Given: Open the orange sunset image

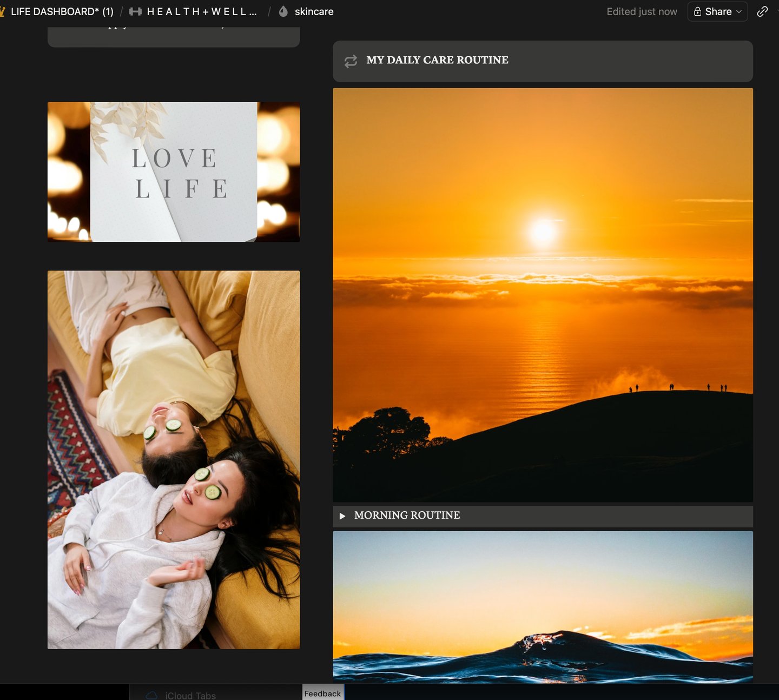Looking at the screenshot, I should tap(543, 295).
